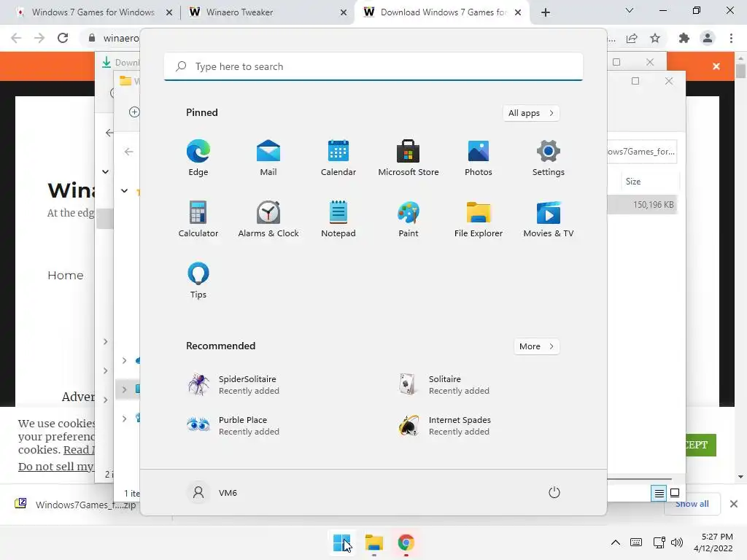Open the Calendar app

tap(338, 157)
